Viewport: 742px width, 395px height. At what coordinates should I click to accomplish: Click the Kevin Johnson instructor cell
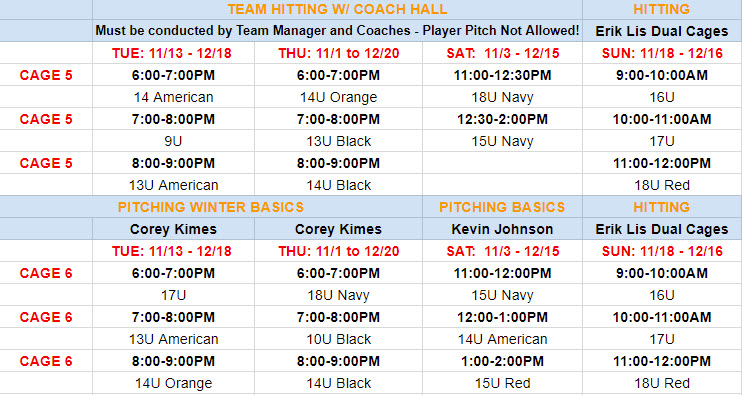tap(502, 229)
